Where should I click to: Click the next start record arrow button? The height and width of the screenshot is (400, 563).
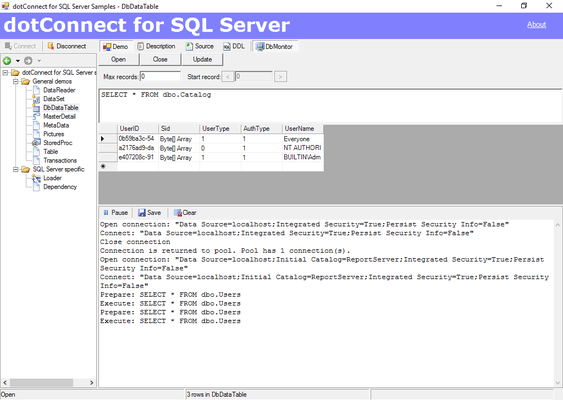click(280, 76)
